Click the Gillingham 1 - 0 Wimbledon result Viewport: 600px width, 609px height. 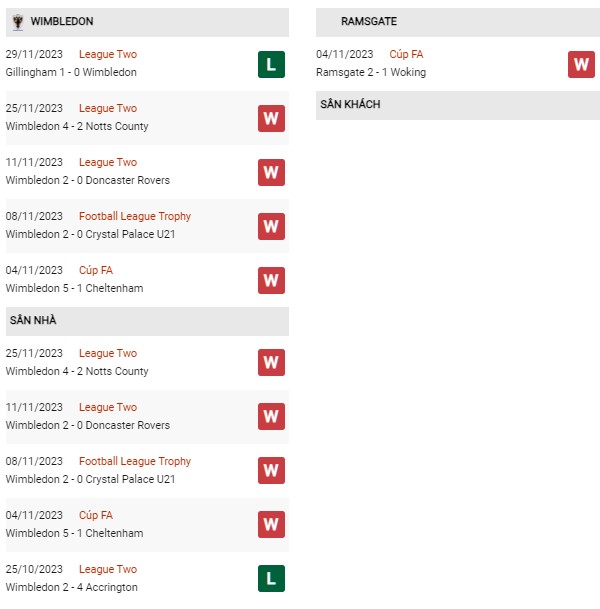click(71, 72)
